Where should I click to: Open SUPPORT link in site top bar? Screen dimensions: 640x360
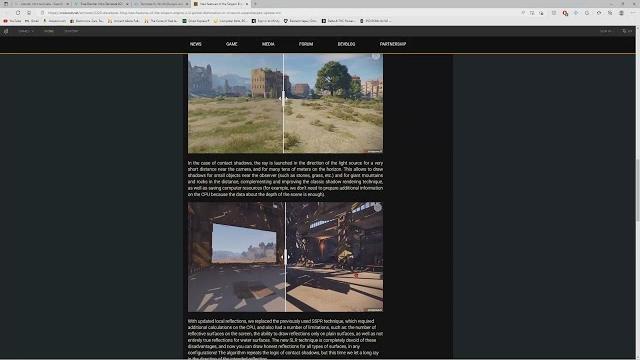click(x=71, y=31)
